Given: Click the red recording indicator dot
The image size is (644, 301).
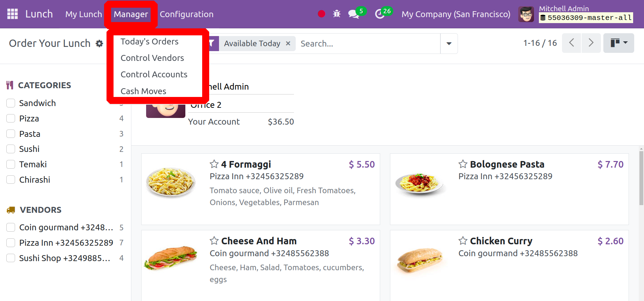Looking at the screenshot, I should (x=321, y=14).
